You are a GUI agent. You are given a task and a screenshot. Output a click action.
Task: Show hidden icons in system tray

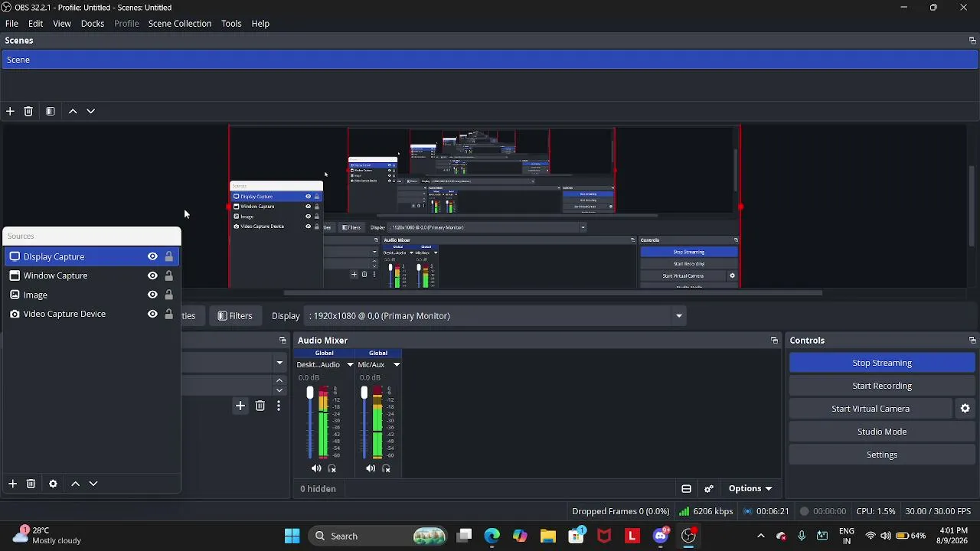click(x=760, y=536)
